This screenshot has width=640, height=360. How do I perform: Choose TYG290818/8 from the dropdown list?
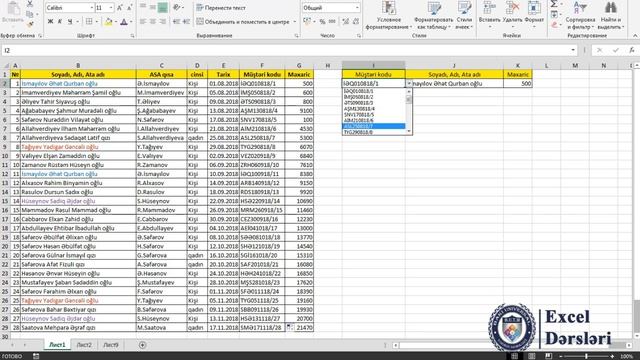[374, 132]
